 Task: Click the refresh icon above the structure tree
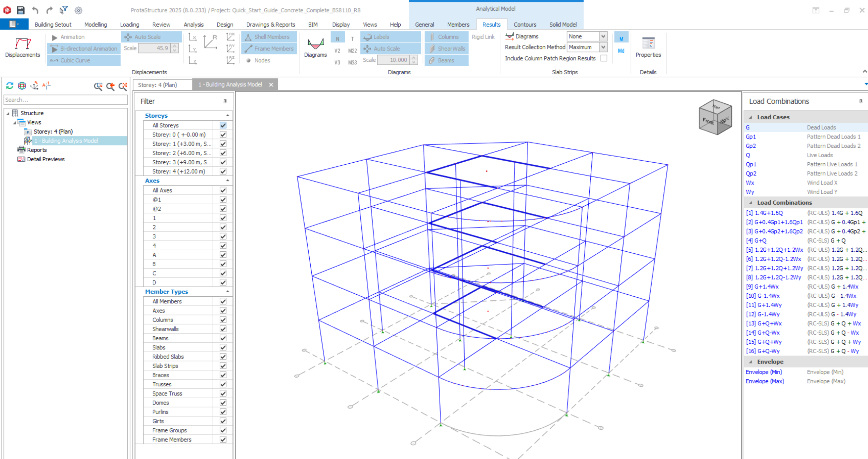pyautogui.click(x=10, y=86)
